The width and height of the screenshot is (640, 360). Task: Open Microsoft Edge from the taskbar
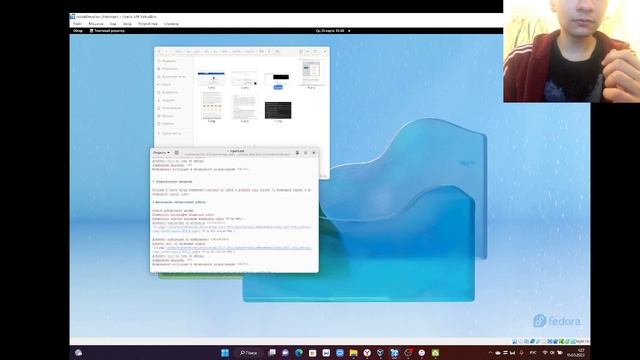point(299,353)
